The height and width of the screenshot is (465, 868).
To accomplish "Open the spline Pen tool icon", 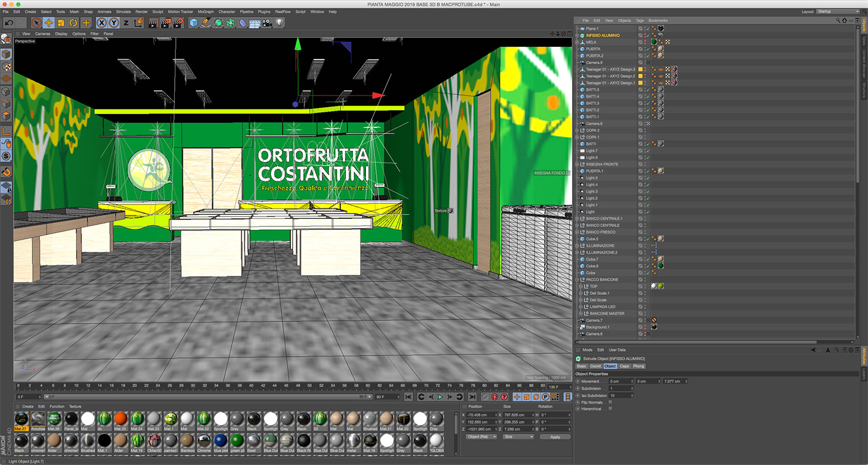I will pyautogui.click(x=206, y=23).
